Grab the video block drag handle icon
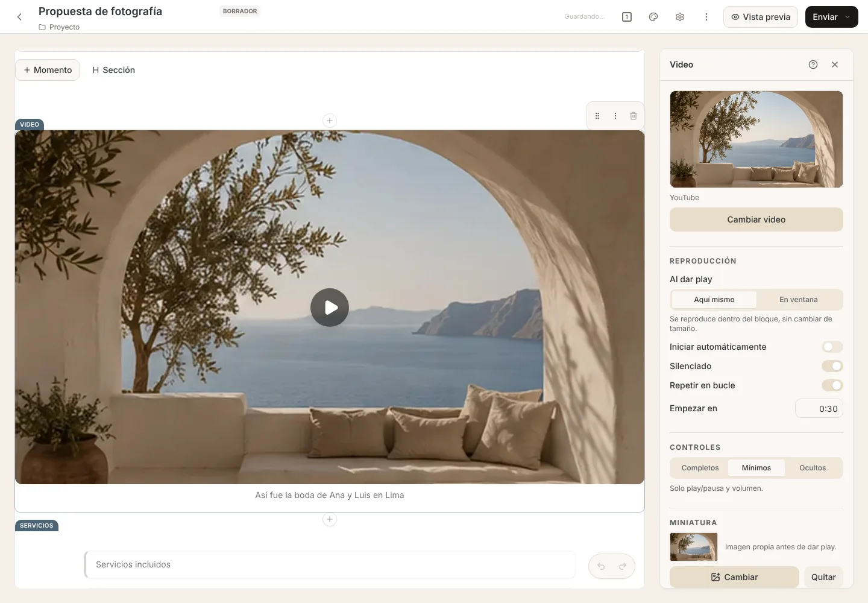868x603 pixels. pos(597,116)
